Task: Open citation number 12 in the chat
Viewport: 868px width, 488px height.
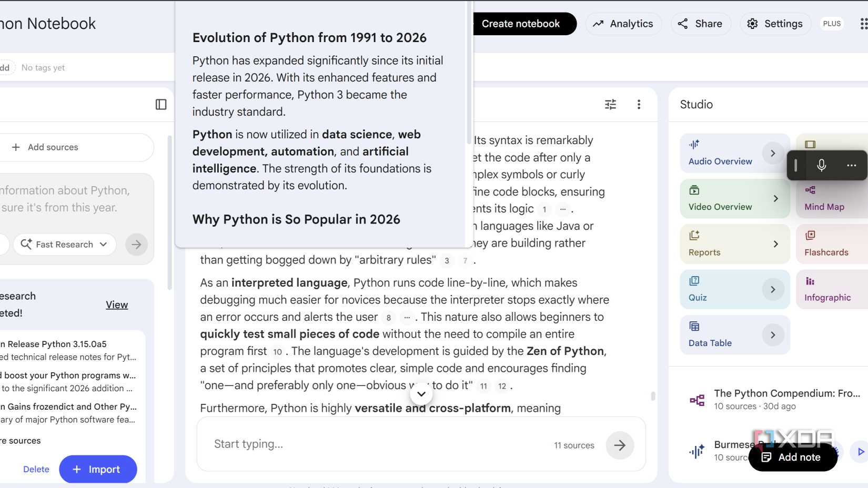Action: coord(502,386)
